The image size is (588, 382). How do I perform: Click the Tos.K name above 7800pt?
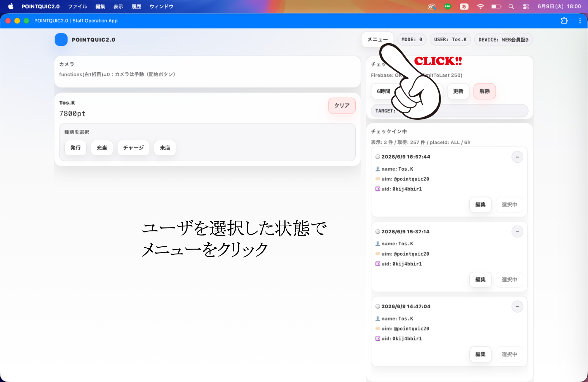tap(67, 103)
